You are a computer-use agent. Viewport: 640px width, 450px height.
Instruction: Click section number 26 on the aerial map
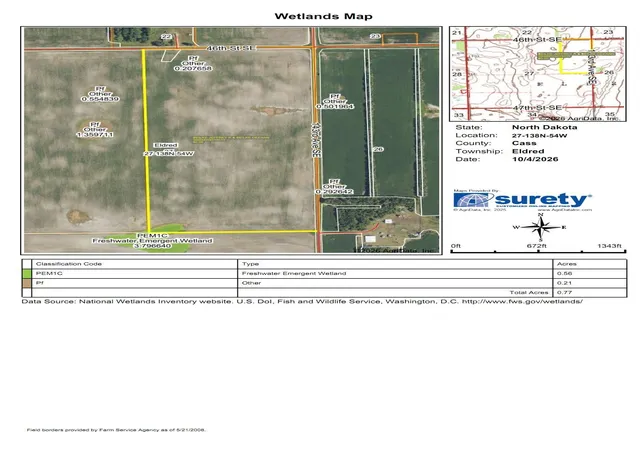(378, 149)
